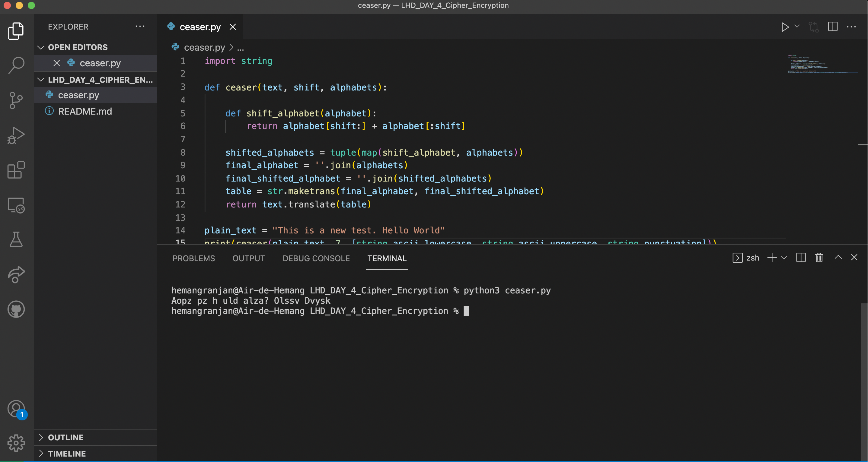868x462 pixels.
Task: Split the editor to the right
Action: click(833, 27)
